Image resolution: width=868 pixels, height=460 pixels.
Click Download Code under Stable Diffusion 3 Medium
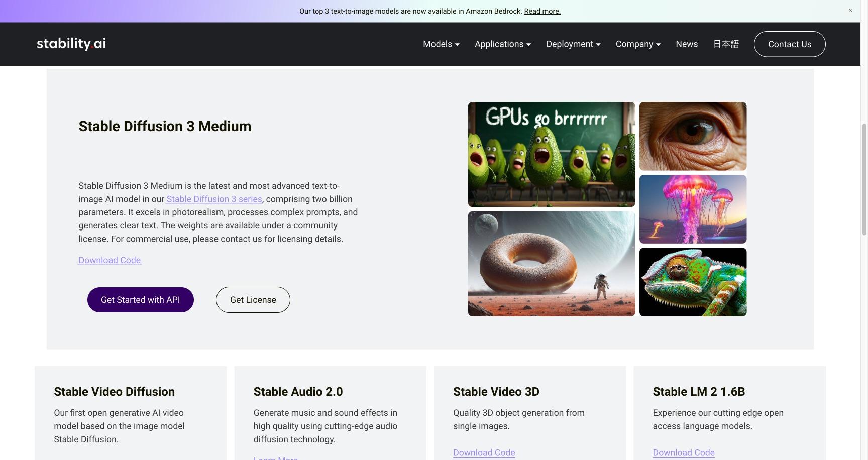(x=110, y=260)
